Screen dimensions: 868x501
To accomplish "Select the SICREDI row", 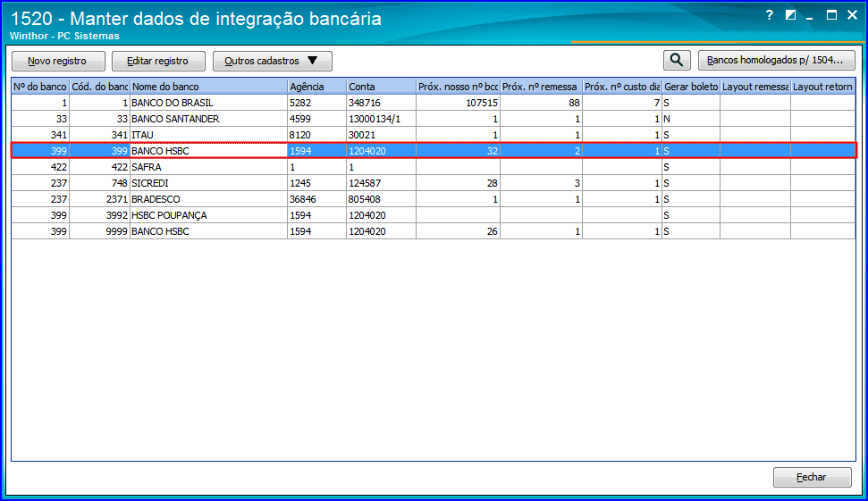I will point(434,183).
